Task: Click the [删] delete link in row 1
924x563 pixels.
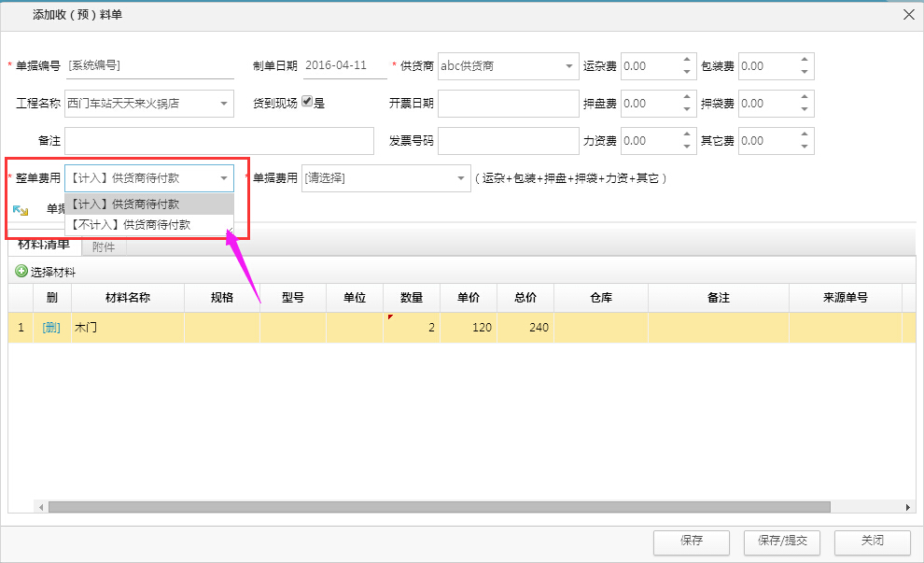Action: tap(51, 328)
